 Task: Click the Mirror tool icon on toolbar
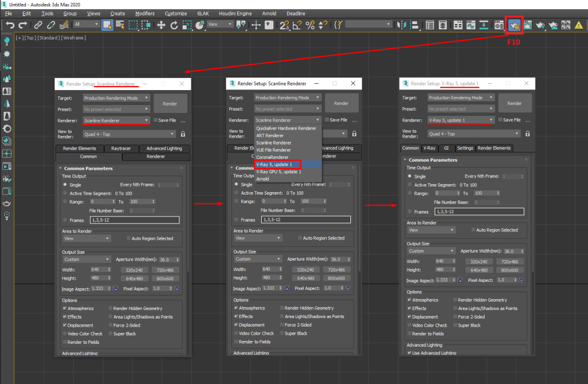click(402, 25)
